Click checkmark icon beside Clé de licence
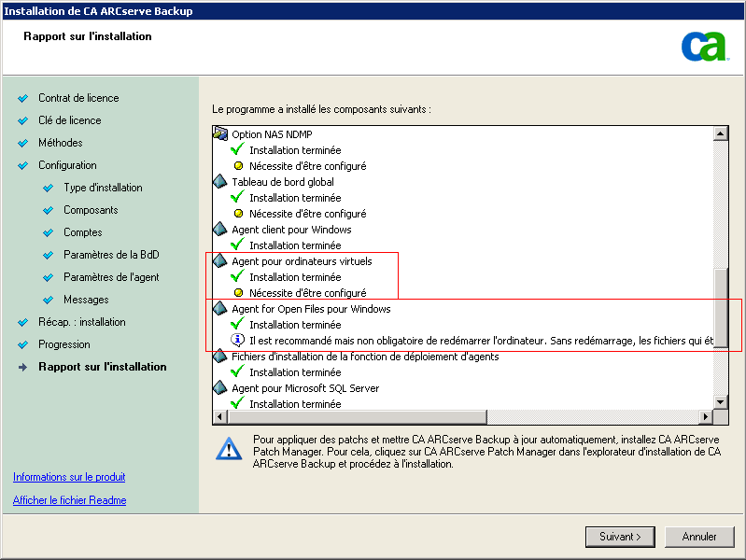746x560 pixels. tap(22, 120)
